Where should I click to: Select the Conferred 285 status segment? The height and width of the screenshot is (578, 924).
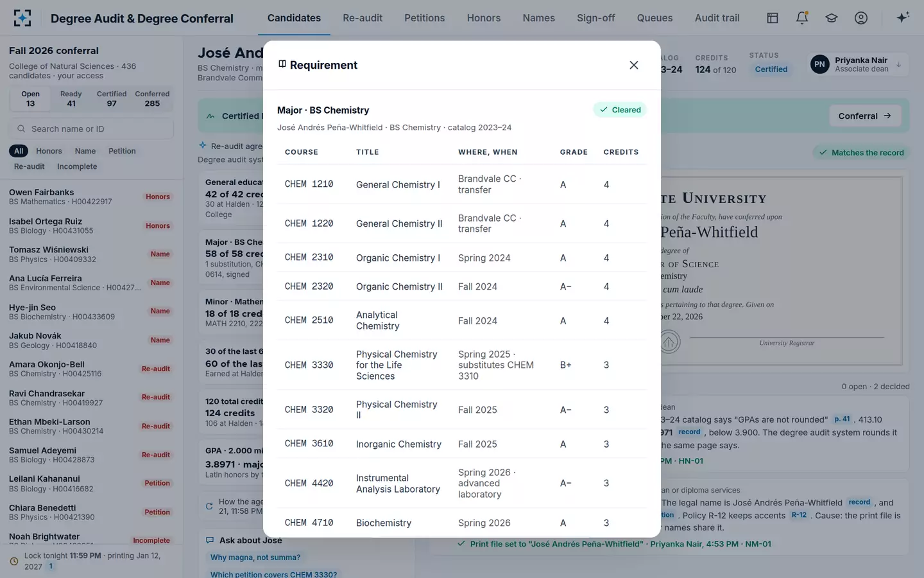click(x=152, y=99)
